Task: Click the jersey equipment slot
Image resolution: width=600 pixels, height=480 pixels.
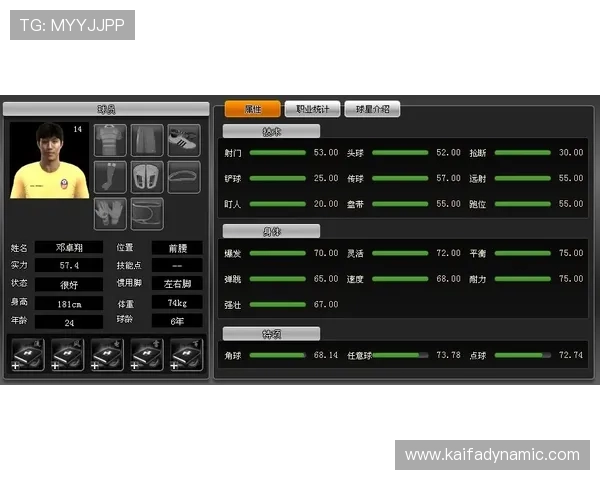Action: tap(110, 140)
